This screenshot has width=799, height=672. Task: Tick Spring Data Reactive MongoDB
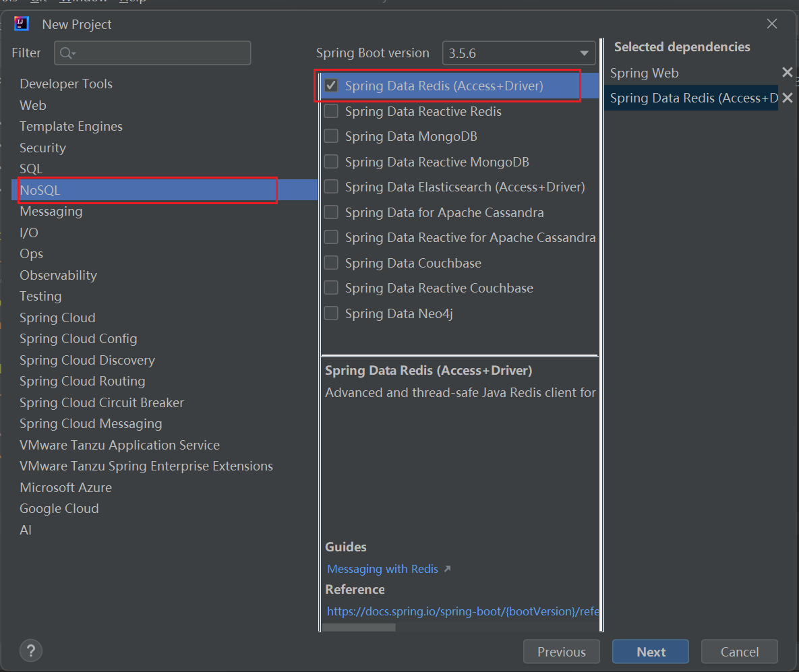(x=331, y=162)
